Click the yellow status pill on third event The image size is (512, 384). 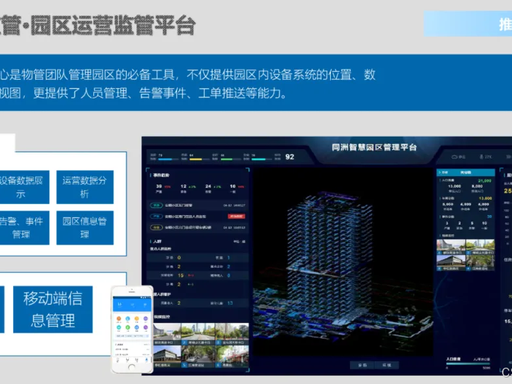pyautogui.click(x=156, y=227)
